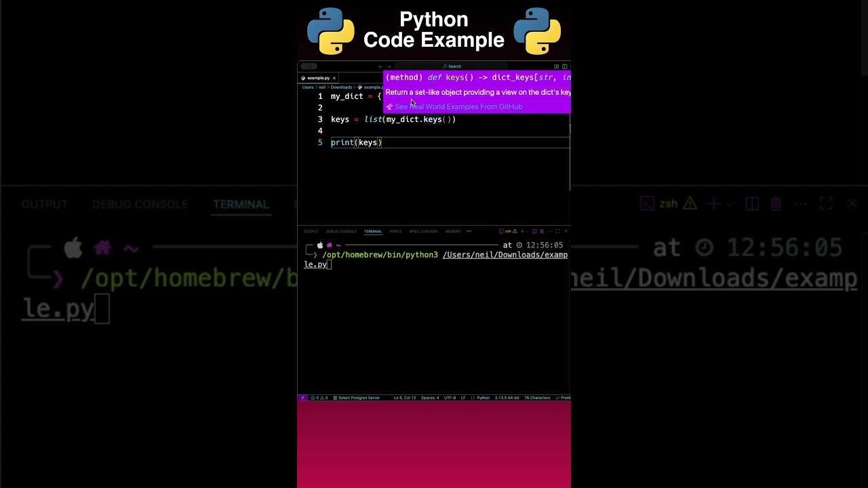Split the terminal with the split icon
This screenshot has height=488, width=868.
tap(534, 231)
